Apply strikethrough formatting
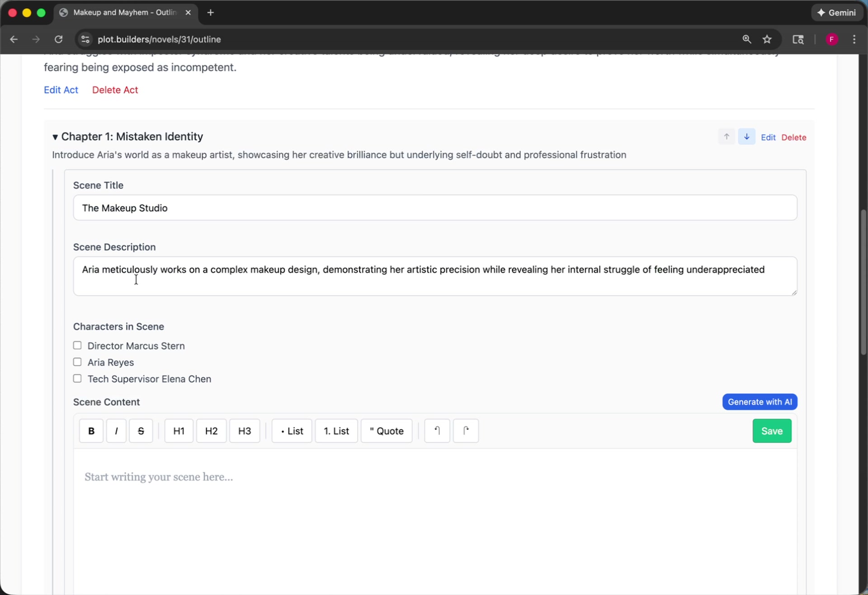Image resolution: width=868 pixels, height=595 pixels. pos(141,431)
